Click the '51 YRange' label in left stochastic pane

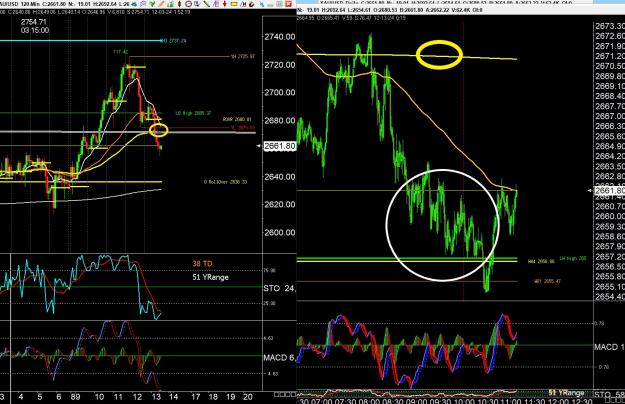coord(210,277)
